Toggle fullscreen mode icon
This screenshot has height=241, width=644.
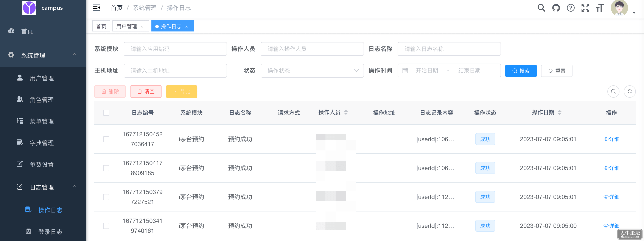pos(585,8)
